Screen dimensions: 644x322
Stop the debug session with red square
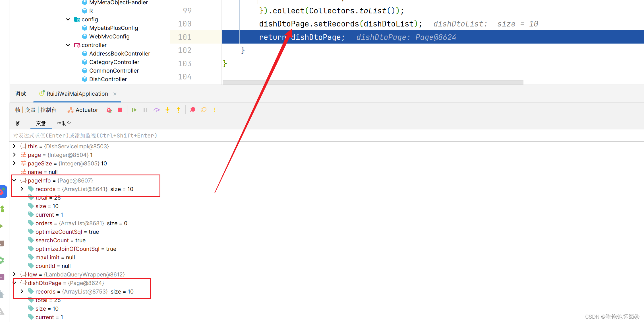coord(120,110)
